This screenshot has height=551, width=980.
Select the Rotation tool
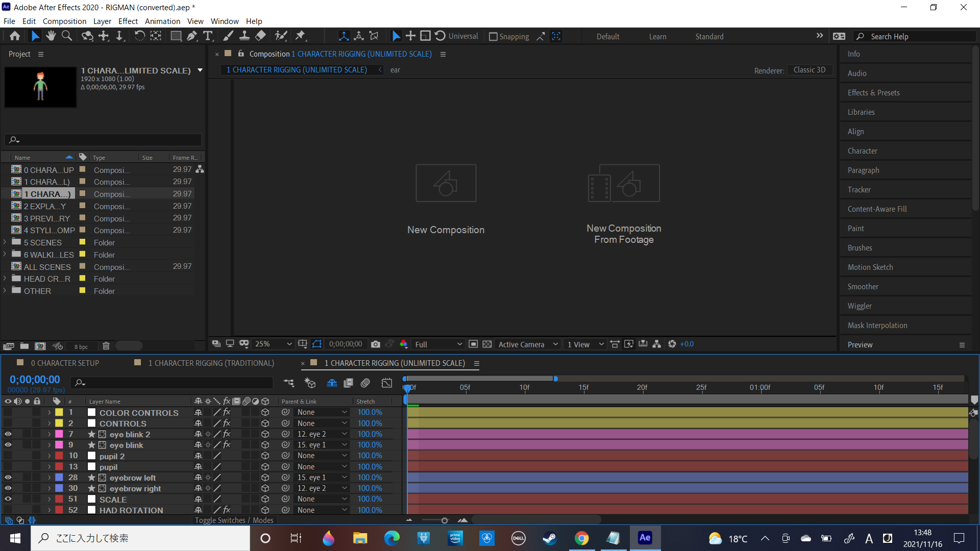point(139,36)
